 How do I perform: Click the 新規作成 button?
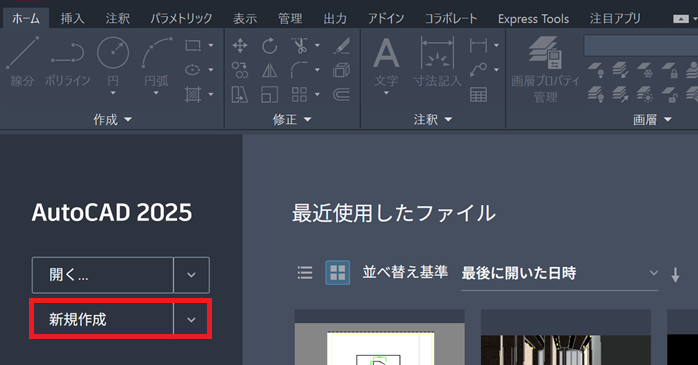103,320
